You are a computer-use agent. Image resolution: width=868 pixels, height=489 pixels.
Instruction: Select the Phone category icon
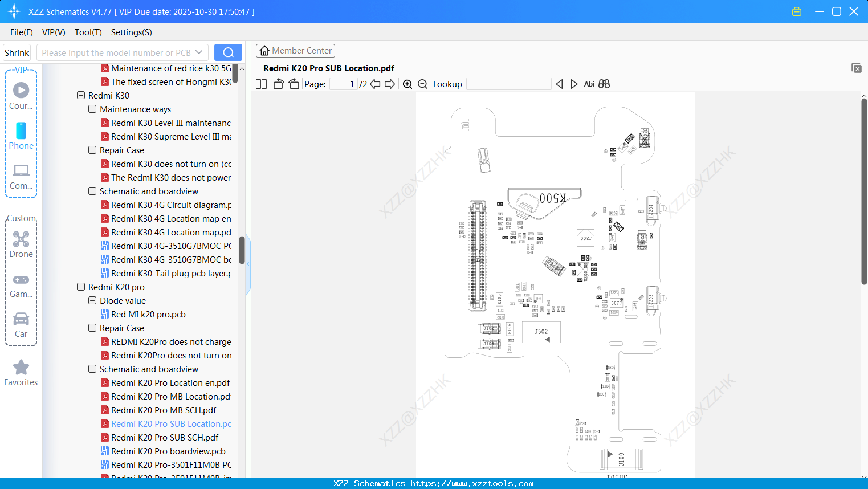click(21, 136)
